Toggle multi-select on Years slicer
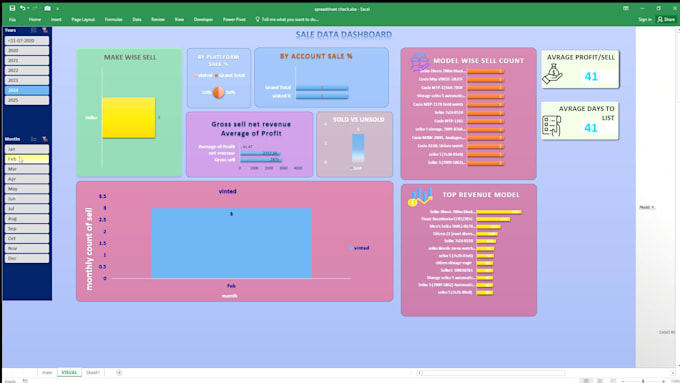The height and width of the screenshot is (383, 680). [34, 30]
